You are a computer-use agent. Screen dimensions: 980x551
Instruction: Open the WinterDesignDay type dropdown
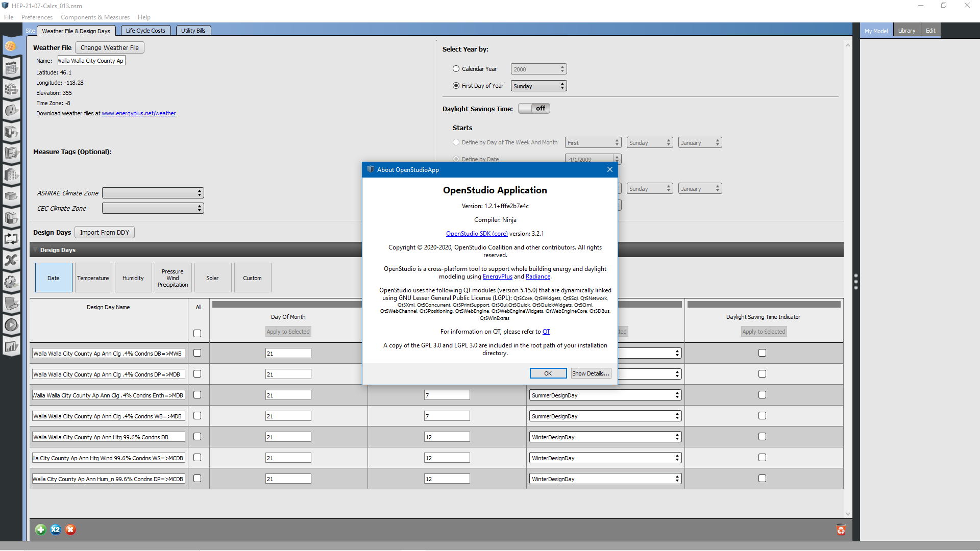coord(604,437)
